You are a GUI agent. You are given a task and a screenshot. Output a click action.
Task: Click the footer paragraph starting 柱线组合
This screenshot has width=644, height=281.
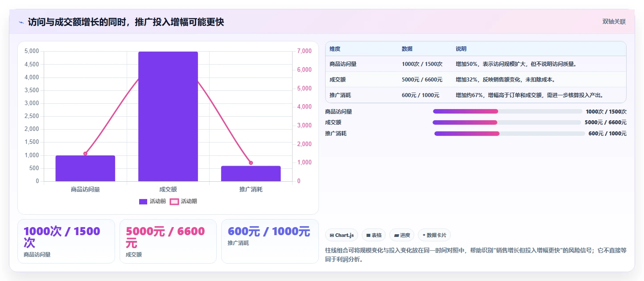(x=476, y=255)
